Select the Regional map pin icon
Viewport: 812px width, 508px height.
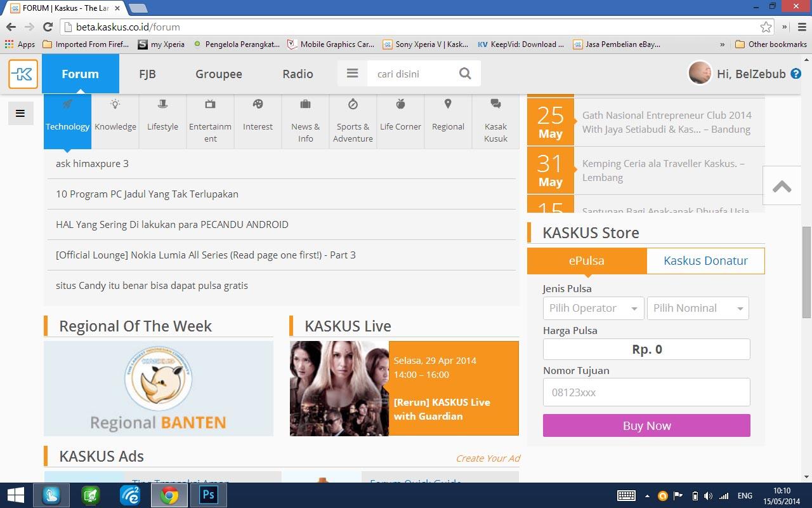point(448,104)
